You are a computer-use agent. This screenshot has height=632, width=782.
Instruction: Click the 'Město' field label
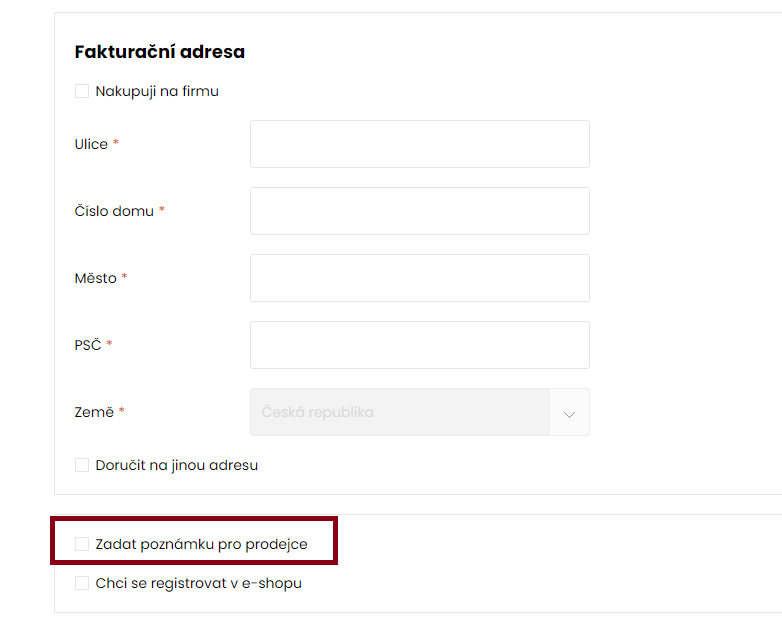(x=96, y=278)
